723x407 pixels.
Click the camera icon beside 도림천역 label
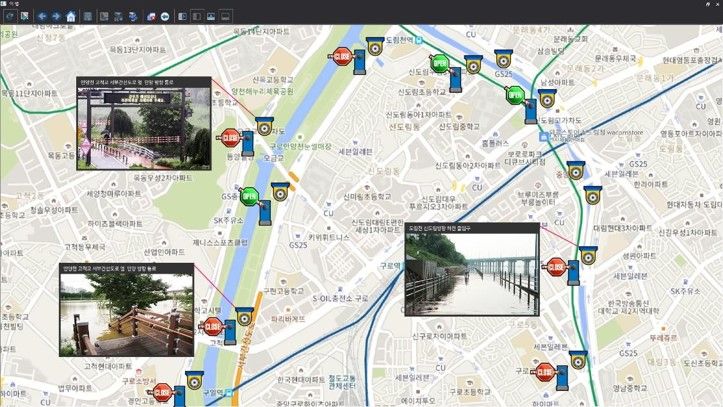tap(375, 46)
